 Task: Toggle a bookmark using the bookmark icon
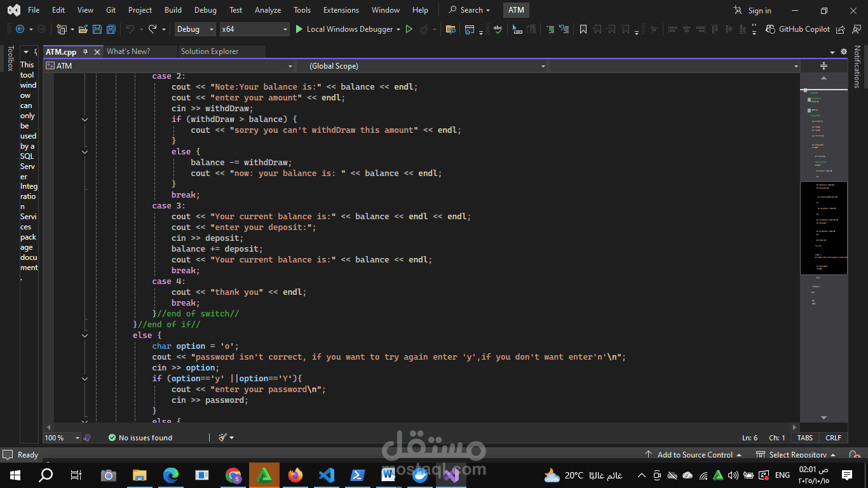583,29
